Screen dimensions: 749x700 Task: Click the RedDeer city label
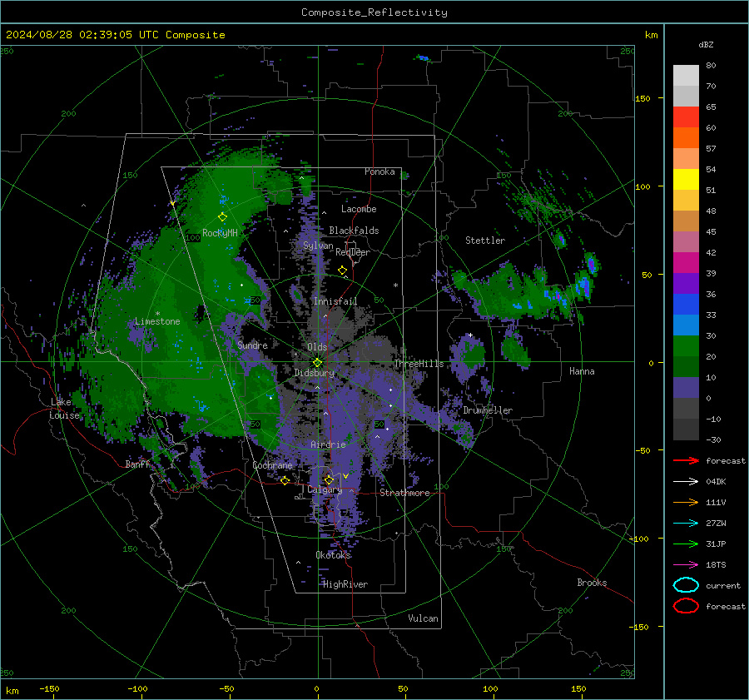pos(353,252)
